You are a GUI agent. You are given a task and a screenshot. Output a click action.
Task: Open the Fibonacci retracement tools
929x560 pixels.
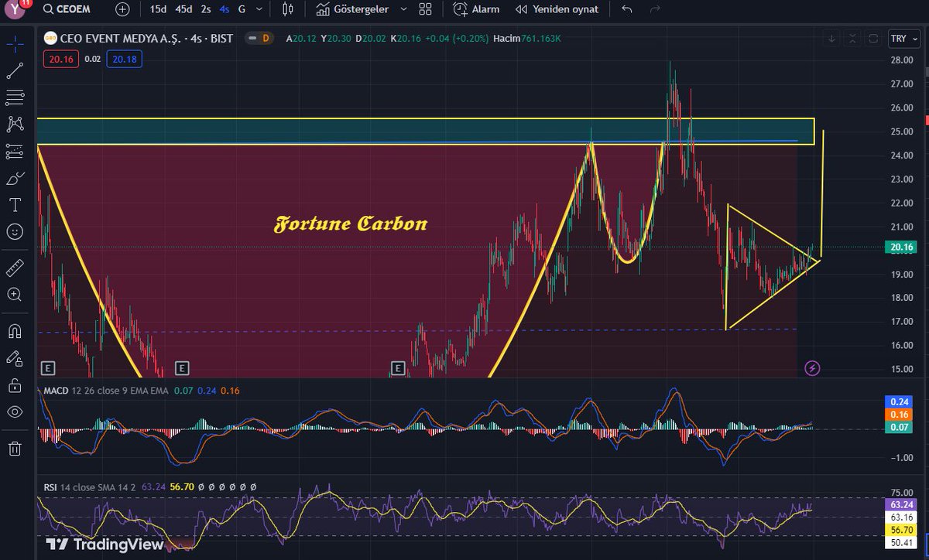[x=15, y=97]
